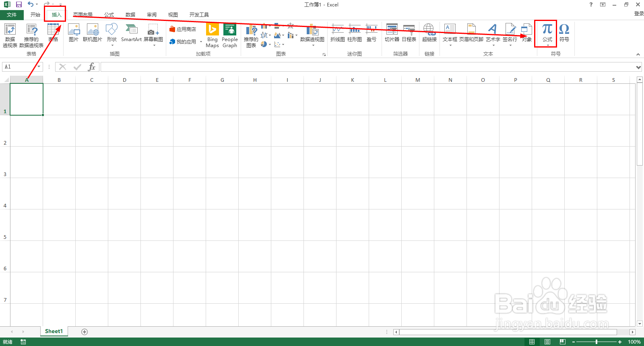The width and height of the screenshot is (644, 346).
Task: Launch Bing Maps add-in
Action: (x=213, y=36)
